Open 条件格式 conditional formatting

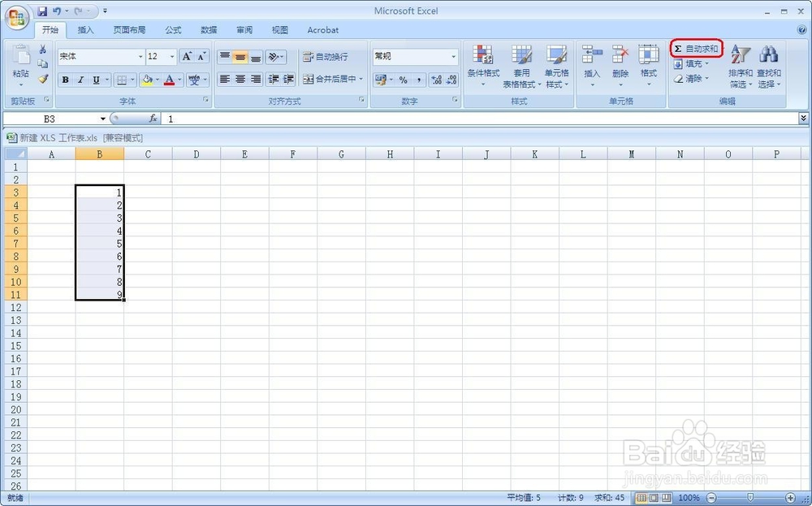pos(483,66)
